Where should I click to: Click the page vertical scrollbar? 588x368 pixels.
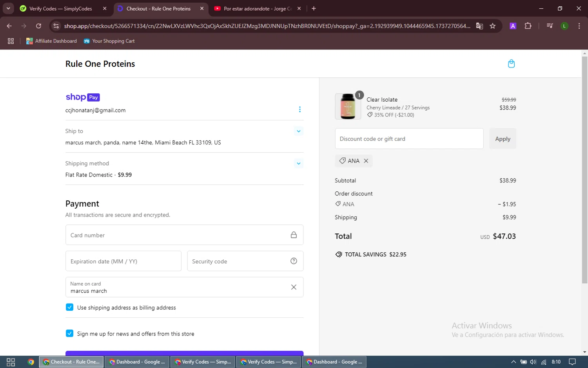point(584,169)
